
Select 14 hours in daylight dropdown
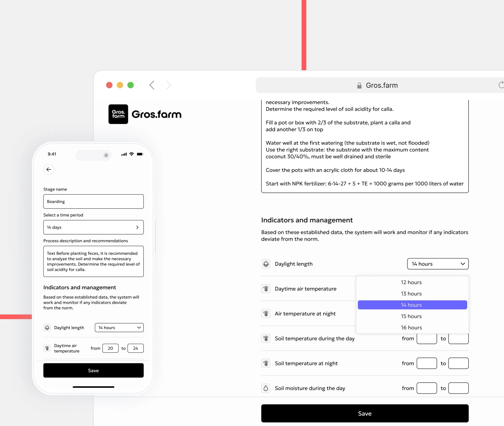[411, 305]
